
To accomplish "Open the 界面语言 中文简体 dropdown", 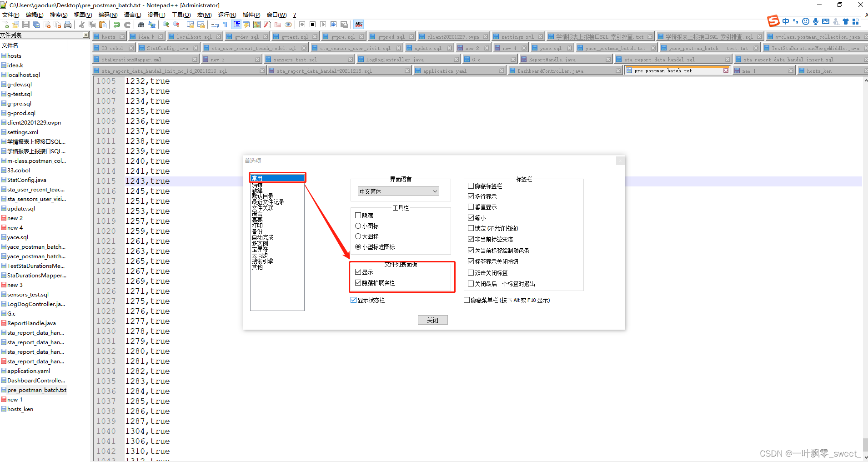I will (398, 191).
